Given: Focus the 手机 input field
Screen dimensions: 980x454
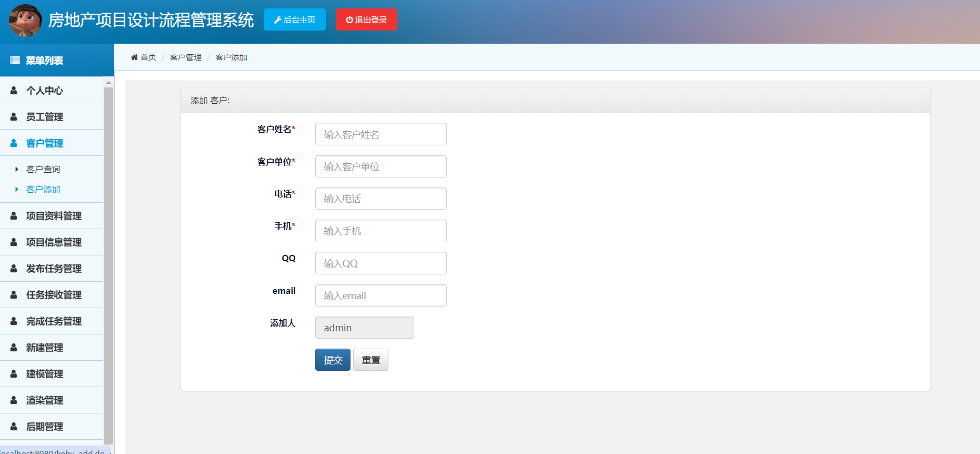Looking at the screenshot, I should (x=381, y=231).
